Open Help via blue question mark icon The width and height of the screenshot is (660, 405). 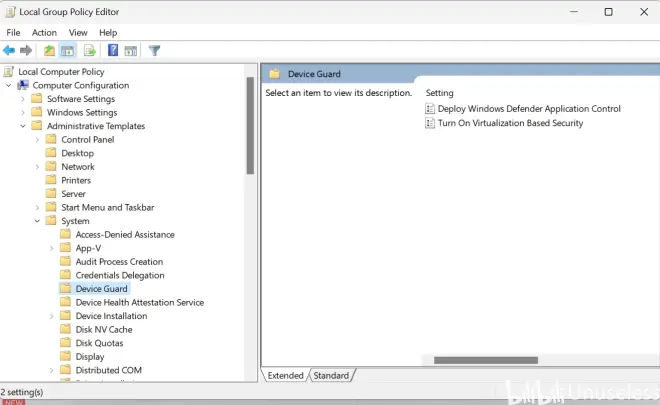click(113, 51)
